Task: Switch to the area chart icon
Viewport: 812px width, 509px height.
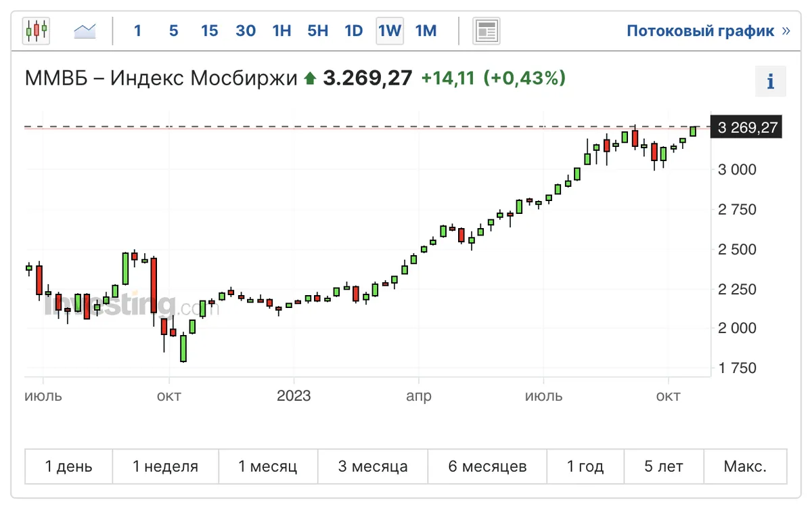Action: [x=85, y=30]
